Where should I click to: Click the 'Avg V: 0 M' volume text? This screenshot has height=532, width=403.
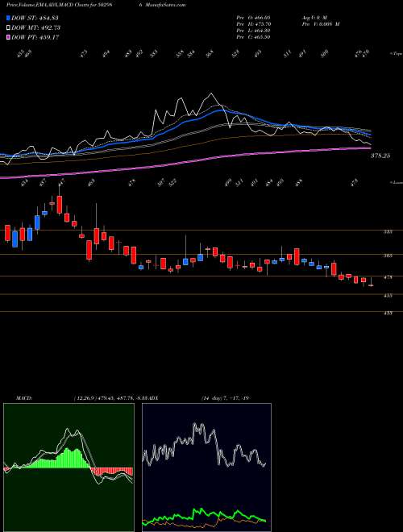(x=314, y=17)
